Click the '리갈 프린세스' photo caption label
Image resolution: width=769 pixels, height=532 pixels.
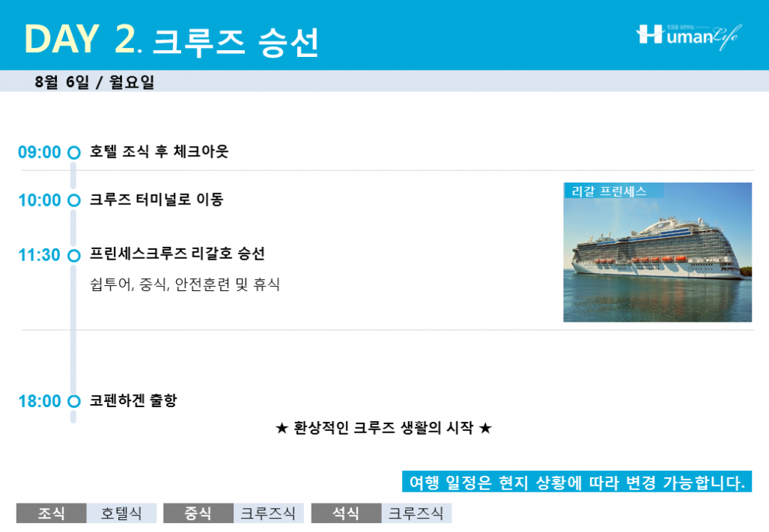613,191
